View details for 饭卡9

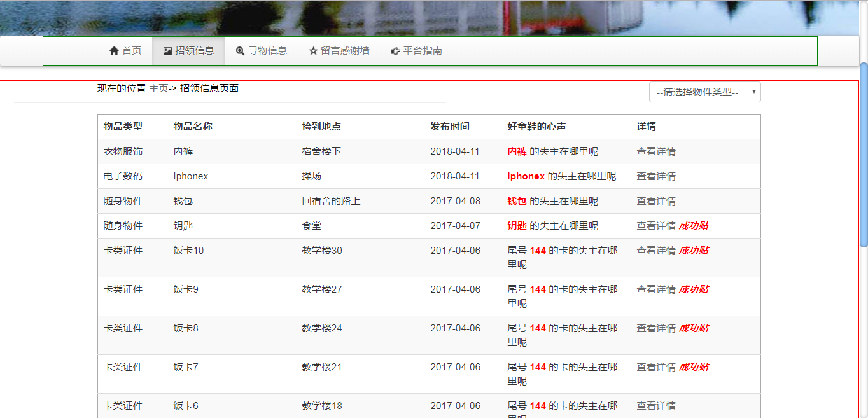(x=656, y=289)
